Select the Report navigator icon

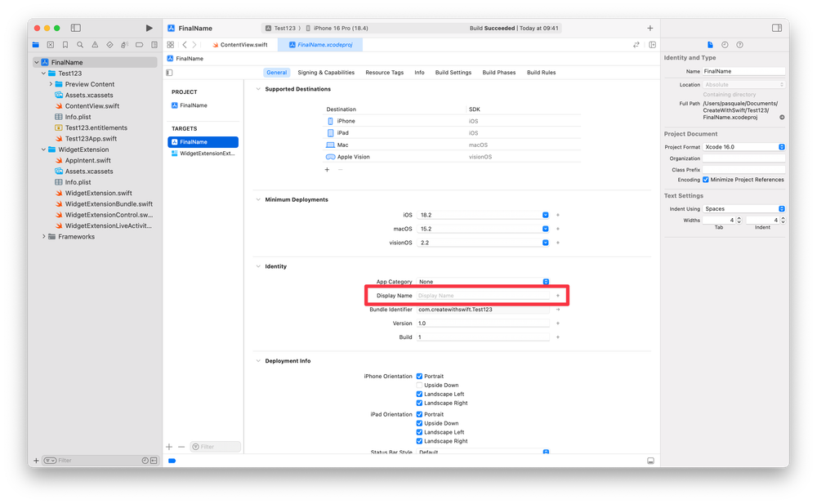[x=154, y=44]
